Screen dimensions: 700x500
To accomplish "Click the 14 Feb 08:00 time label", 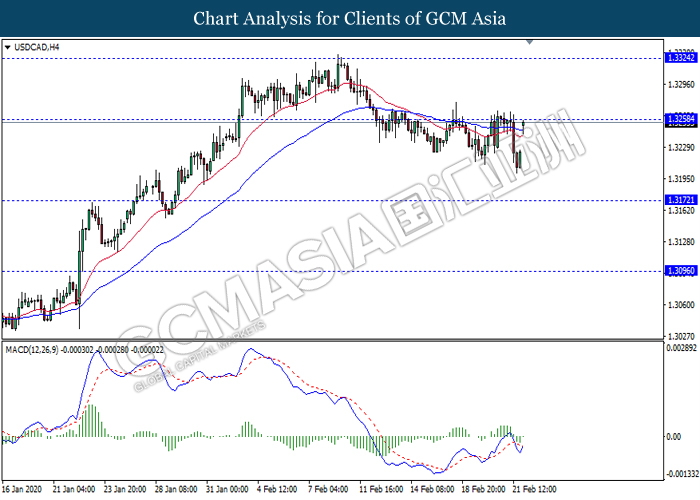I will pos(432,489).
